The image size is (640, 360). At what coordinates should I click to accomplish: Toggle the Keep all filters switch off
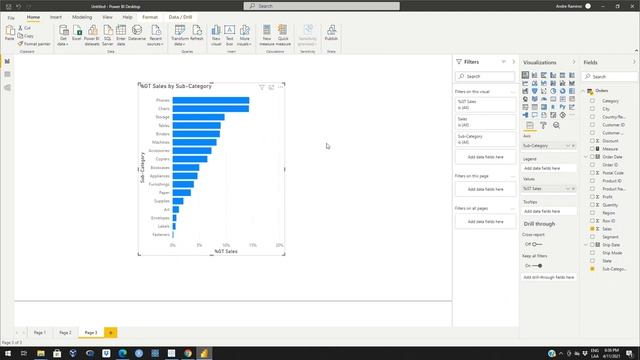(x=537, y=266)
